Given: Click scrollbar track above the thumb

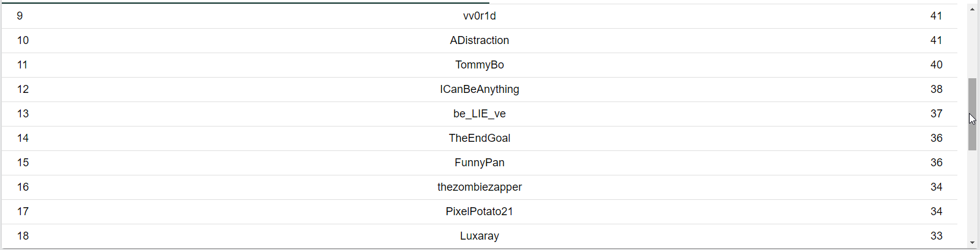Looking at the screenshot, I should pos(972,46).
